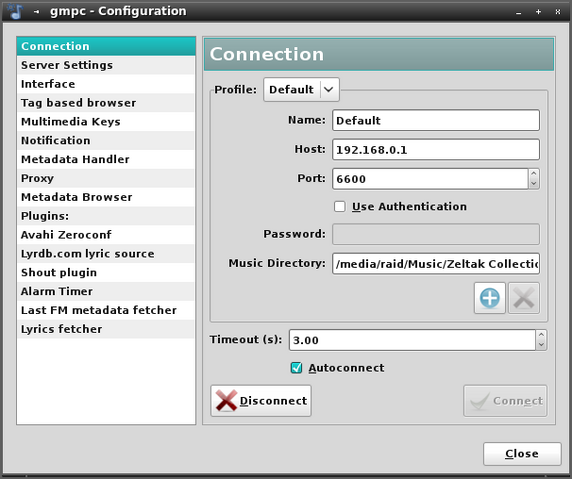Click the Timeout field showing 3.00

tap(413, 340)
